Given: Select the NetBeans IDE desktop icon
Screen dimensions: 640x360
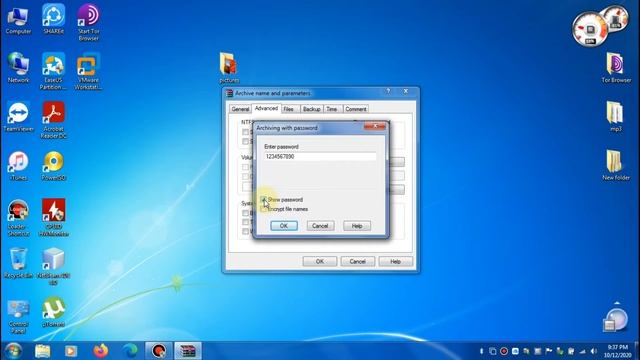Looking at the screenshot, I should [x=53, y=266].
